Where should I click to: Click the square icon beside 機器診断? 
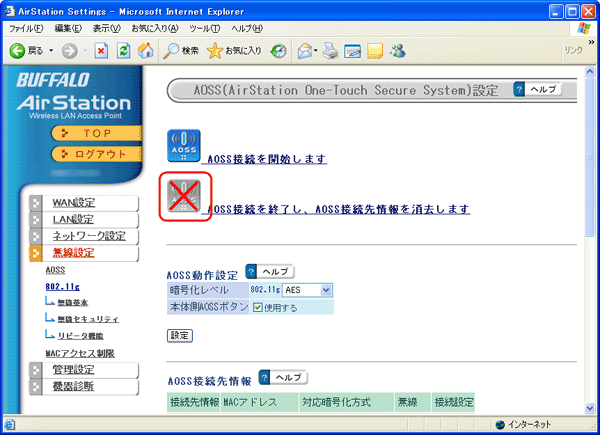pos(36,386)
